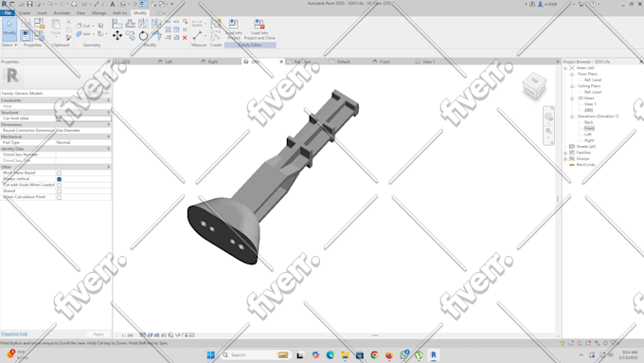Click the Measure diagonal dimension icon
This screenshot has height=363, width=644.
(x=197, y=36)
